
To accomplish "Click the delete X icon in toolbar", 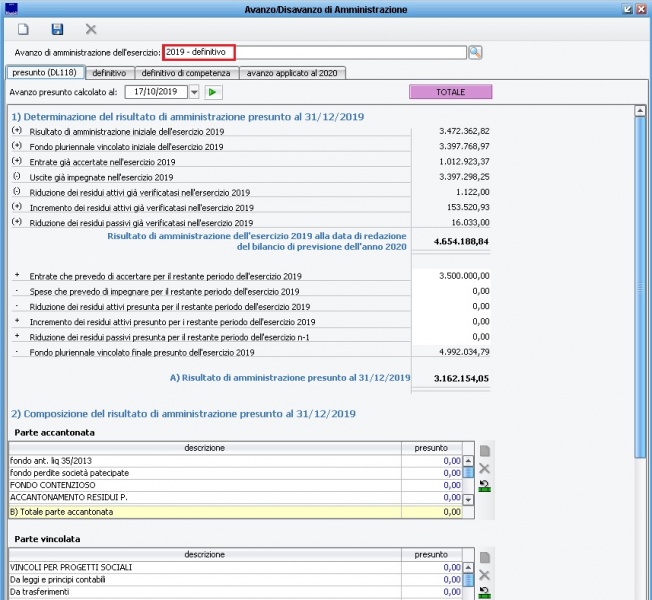I will click(x=91, y=30).
